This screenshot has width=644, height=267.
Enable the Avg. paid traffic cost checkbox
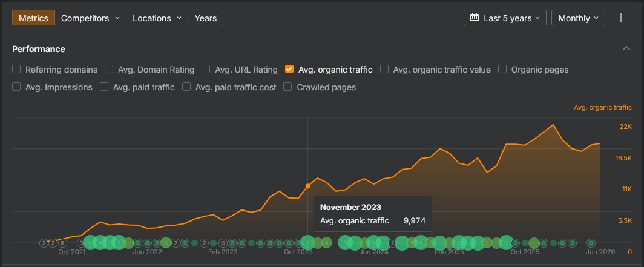[x=186, y=87]
